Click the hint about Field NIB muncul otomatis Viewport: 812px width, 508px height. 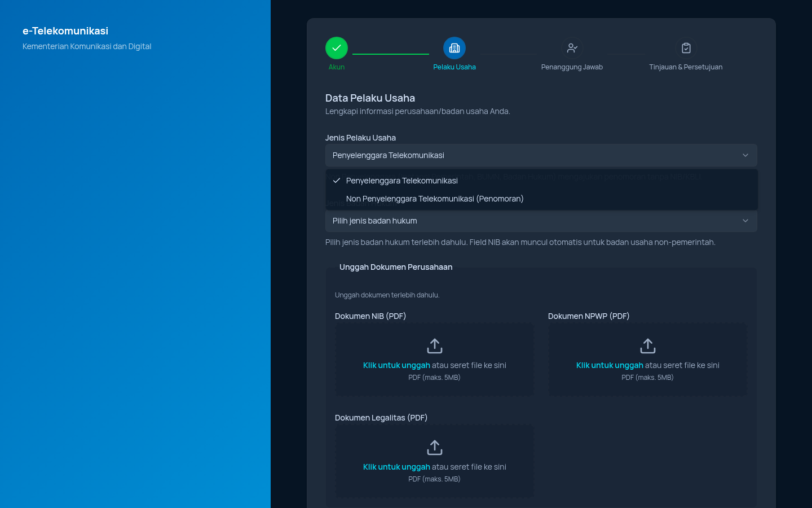(x=520, y=242)
